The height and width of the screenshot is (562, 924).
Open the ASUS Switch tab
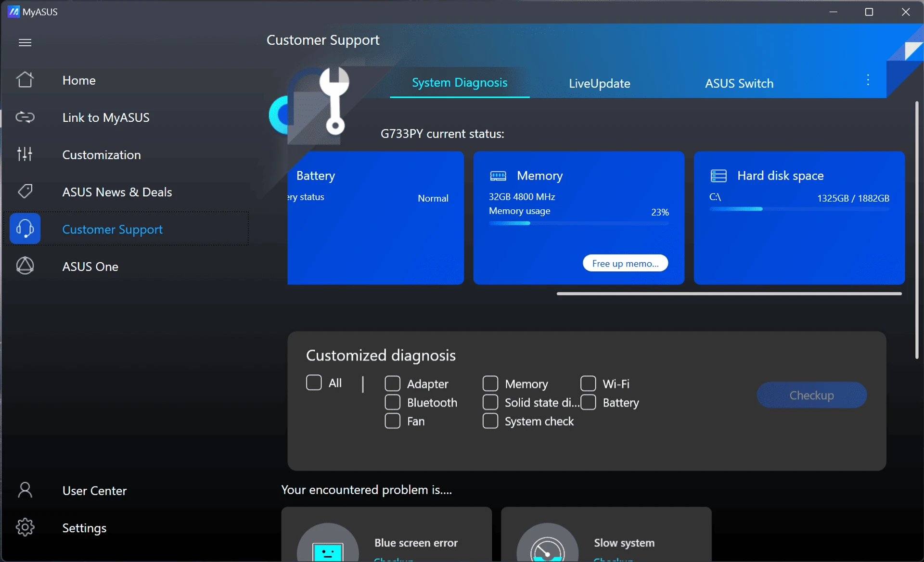click(x=739, y=83)
